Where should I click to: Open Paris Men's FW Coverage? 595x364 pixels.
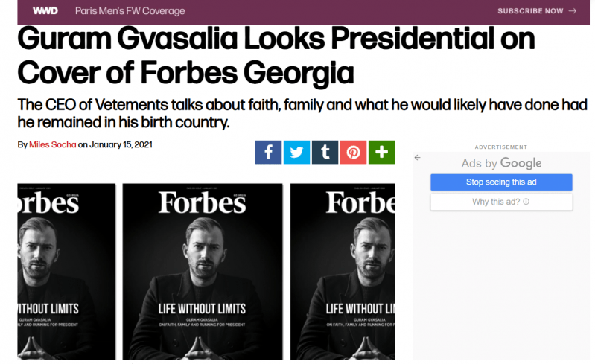[130, 11]
